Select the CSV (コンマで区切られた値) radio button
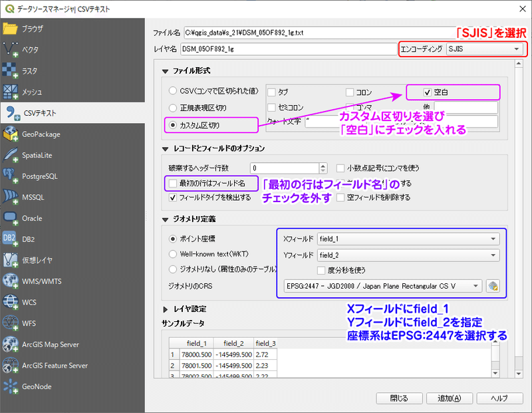The height and width of the screenshot is (413, 532). pyautogui.click(x=173, y=91)
